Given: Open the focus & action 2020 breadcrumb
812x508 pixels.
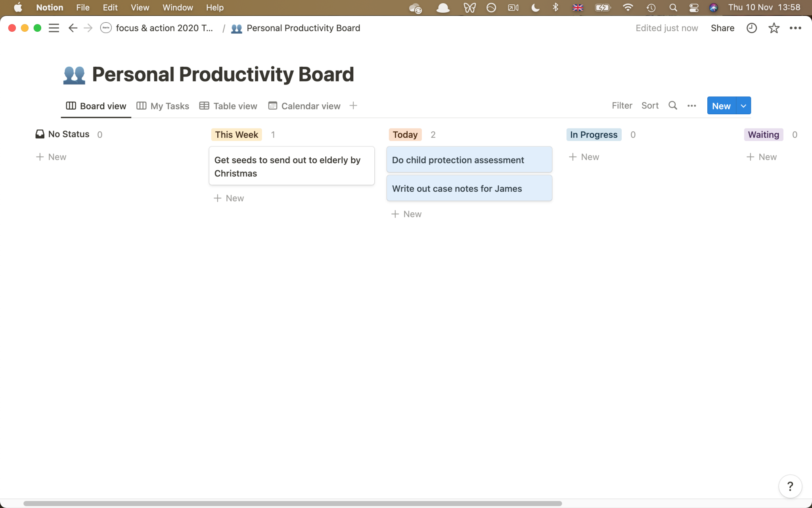Looking at the screenshot, I should coord(157,28).
